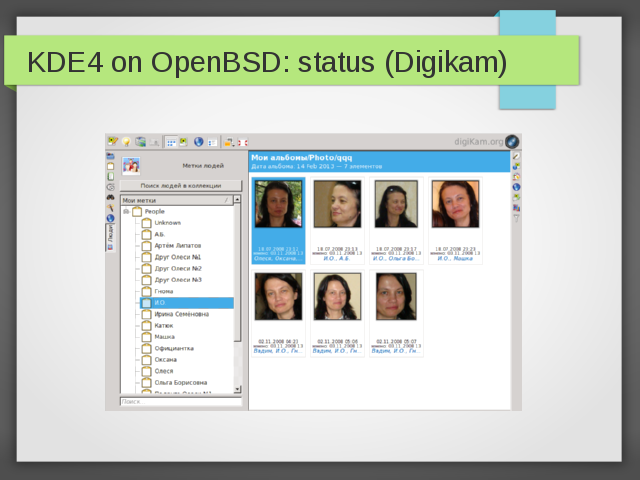Open search via binoculars icon in left sidebar
640x480 pixels.
(110, 197)
